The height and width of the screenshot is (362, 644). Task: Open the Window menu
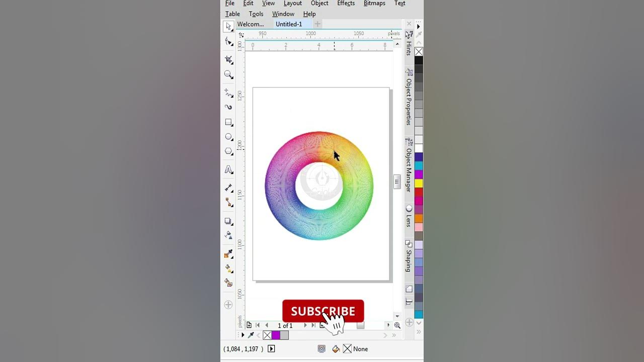pos(283,14)
